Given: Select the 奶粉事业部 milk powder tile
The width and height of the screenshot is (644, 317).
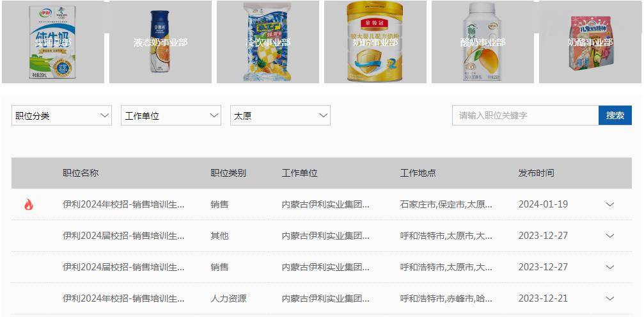Looking at the screenshot, I should coord(375,42).
